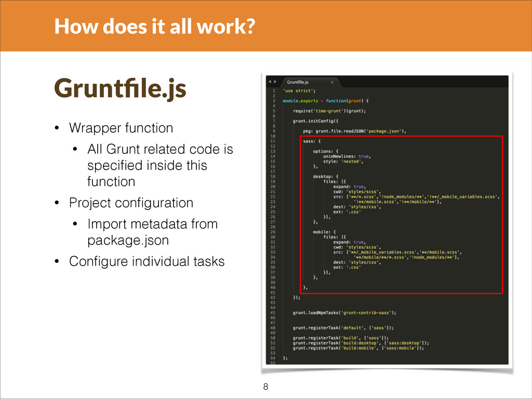Click the unixNewlines: true, line
Viewport: 532px width, 399px height.
347,156
